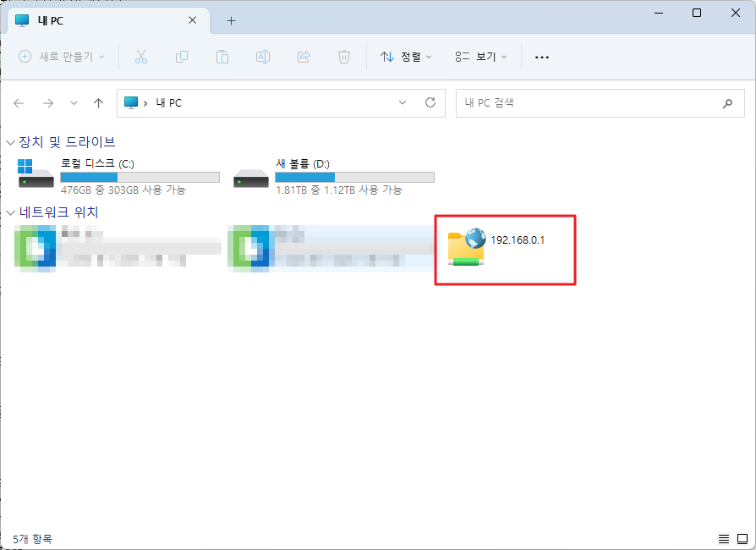Open the ... see more menu

pos(541,57)
